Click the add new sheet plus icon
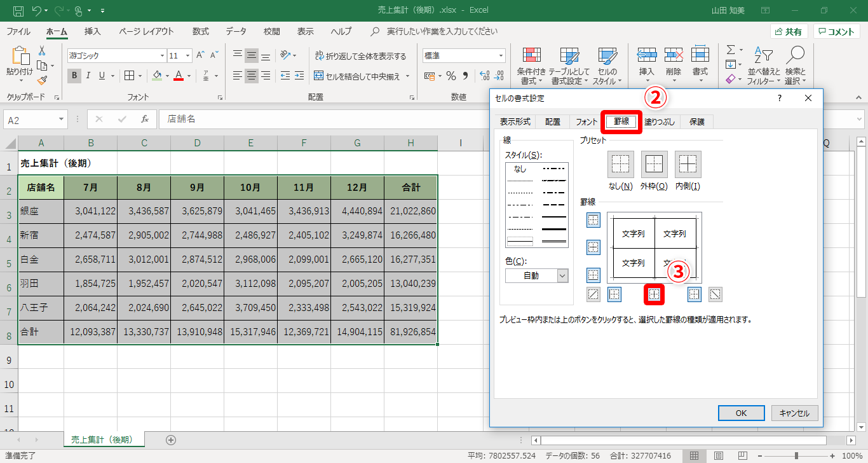The width and height of the screenshot is (868, 463). tap(170, 439)
